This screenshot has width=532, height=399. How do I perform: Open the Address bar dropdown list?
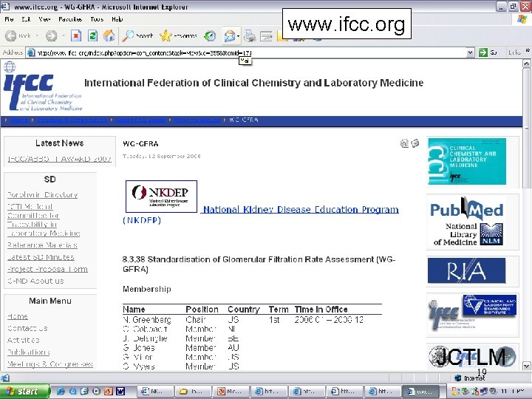tap(470, 52)
